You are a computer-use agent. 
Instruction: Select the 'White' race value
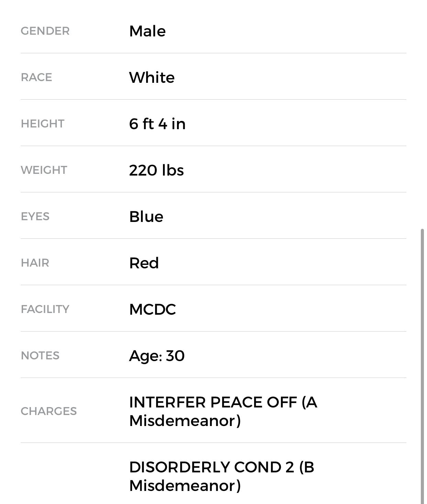152,77
